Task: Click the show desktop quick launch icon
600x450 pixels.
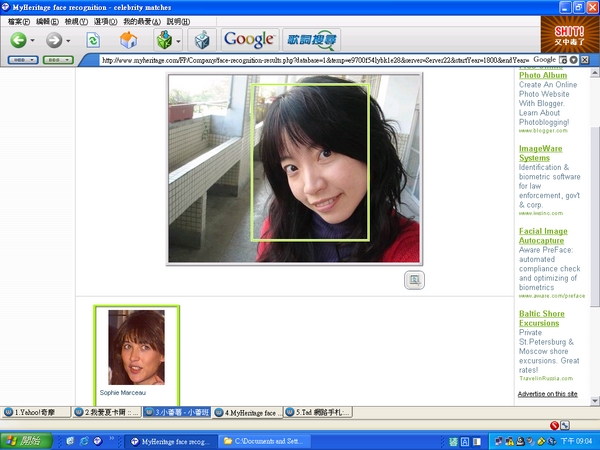Action: [x=70, y=441]
